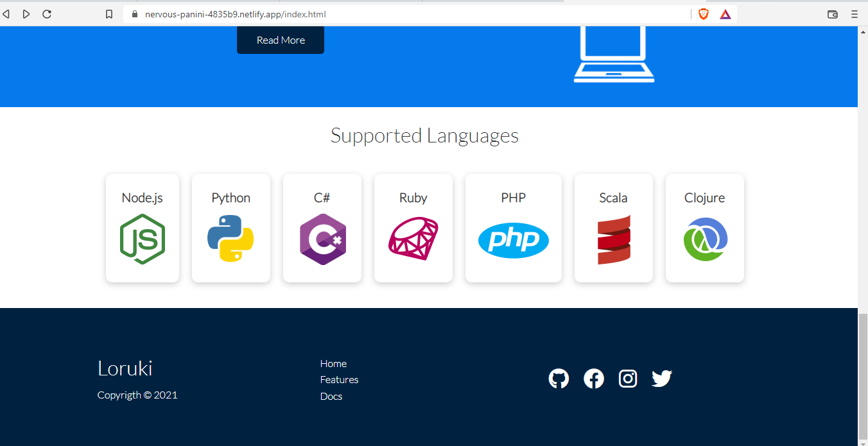Click the PHP logo

[513, 240]
